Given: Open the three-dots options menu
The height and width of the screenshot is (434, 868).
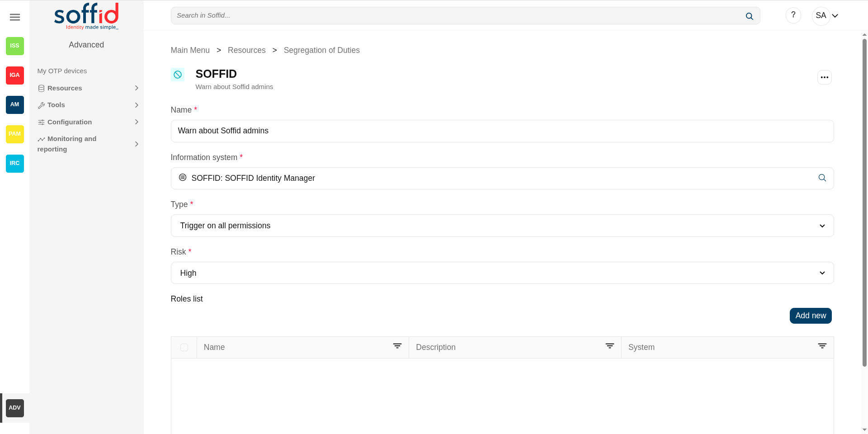Looking at the screenshot, I should [x=825, y=77].
